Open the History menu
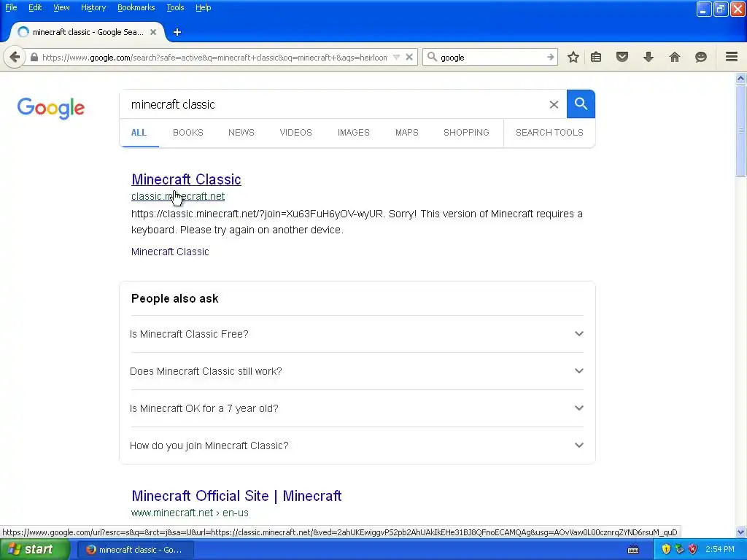Image resolution: width=747 pixels, height=560 pixels. coord(93,7)
